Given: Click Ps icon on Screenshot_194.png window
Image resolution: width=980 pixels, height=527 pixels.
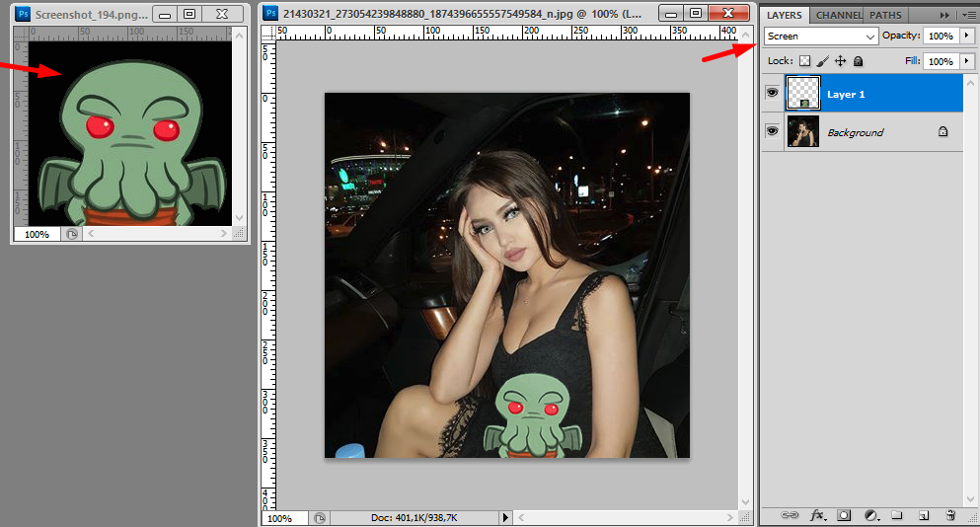Looking at the screenshot, I should point(23,14).
